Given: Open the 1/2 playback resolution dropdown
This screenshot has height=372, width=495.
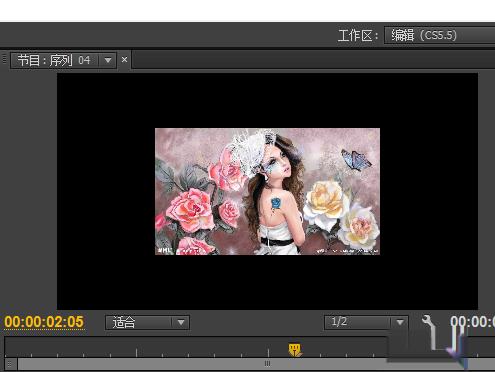Looking at the screenshot, I should point(366,322).
